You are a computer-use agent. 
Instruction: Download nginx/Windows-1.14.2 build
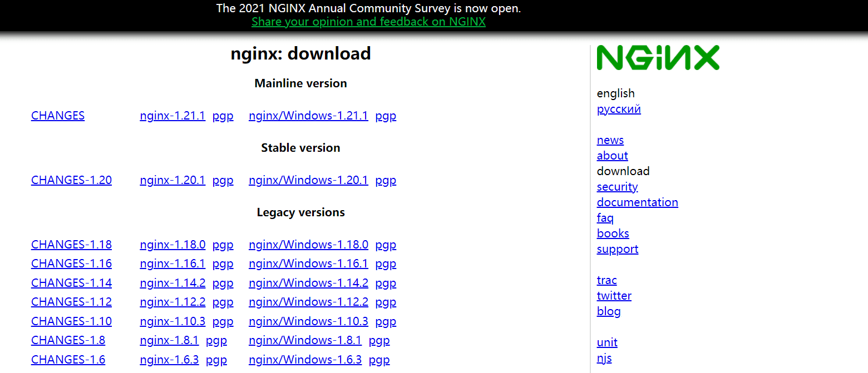tap(308, 283)
